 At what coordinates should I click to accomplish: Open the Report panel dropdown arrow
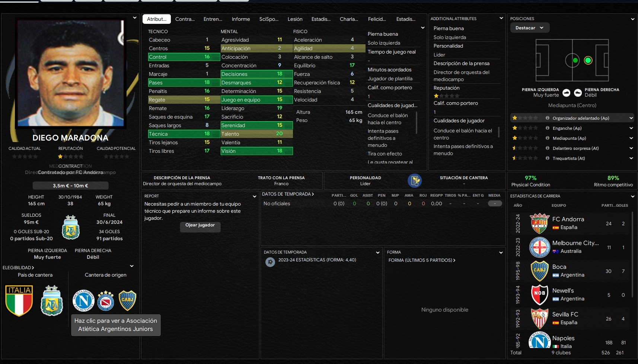pos(255,196)
